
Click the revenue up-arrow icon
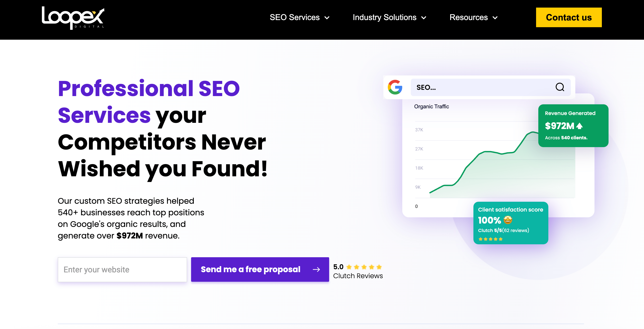[x=580, y=126]
